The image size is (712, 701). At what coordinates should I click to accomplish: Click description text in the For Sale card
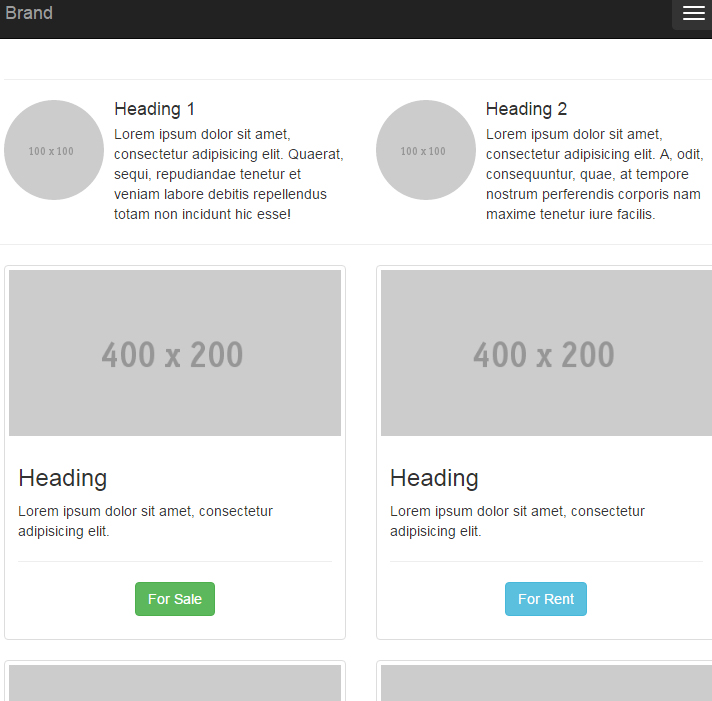(x=145, y=521)
